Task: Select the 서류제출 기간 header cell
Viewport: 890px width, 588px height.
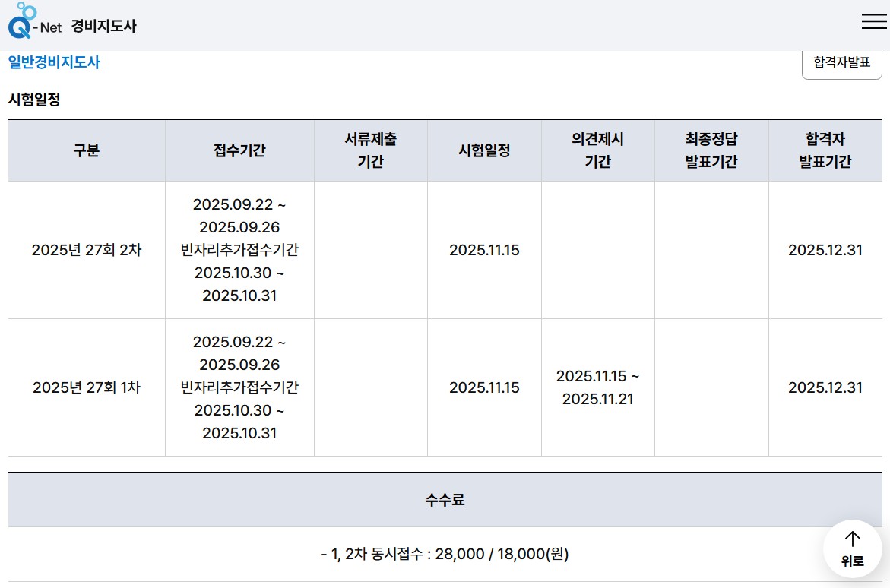Action: tap(370, 150)
